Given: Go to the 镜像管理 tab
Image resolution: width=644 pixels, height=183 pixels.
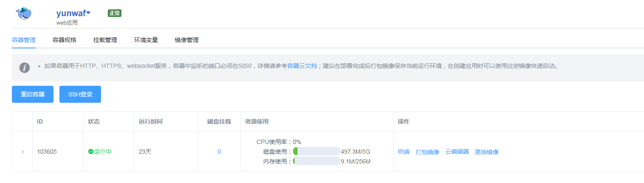Looking at the screenshot, I should pos(187,40).
